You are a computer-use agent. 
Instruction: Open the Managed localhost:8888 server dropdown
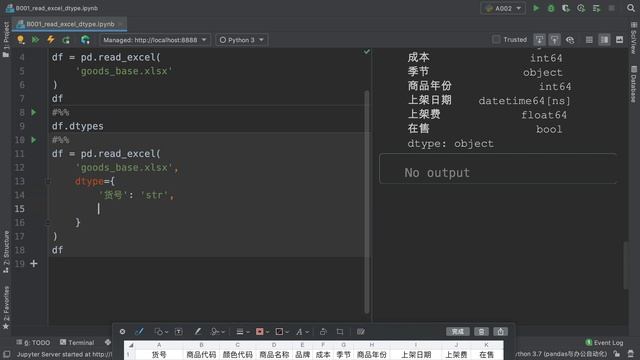[155, 40]
